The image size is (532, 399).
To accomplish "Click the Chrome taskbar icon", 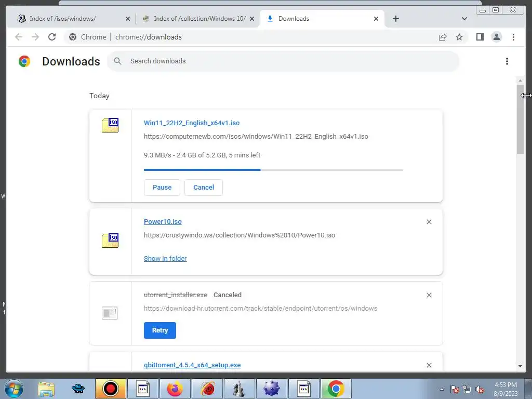I will click(336, 389).
